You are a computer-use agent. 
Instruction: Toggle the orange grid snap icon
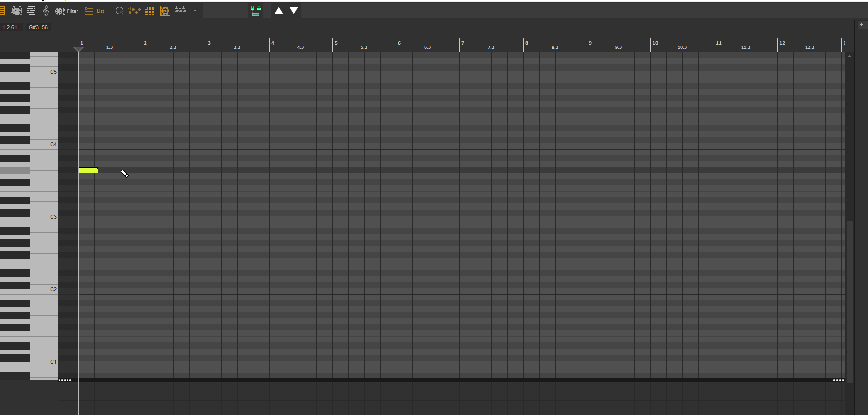pos(150,11)
